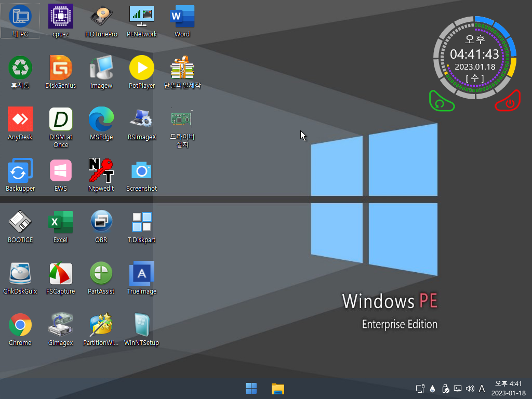Image resolution: width=532 pixels, height=399 pixels.
Task: Click the red power button on clock widget
Action: (x=509, y=101)
